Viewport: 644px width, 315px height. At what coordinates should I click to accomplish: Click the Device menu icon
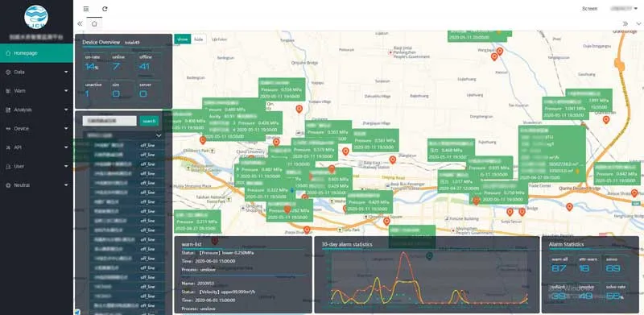point(8,129)
